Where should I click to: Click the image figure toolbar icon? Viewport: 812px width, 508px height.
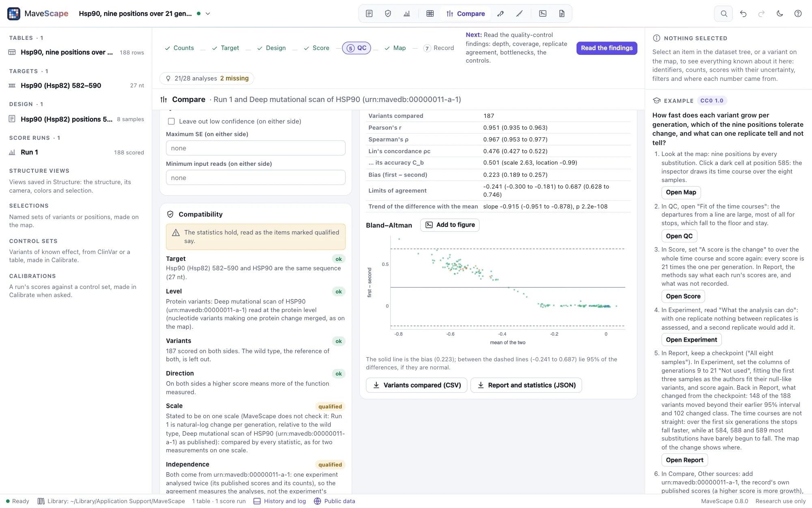[x=542, y=13]
